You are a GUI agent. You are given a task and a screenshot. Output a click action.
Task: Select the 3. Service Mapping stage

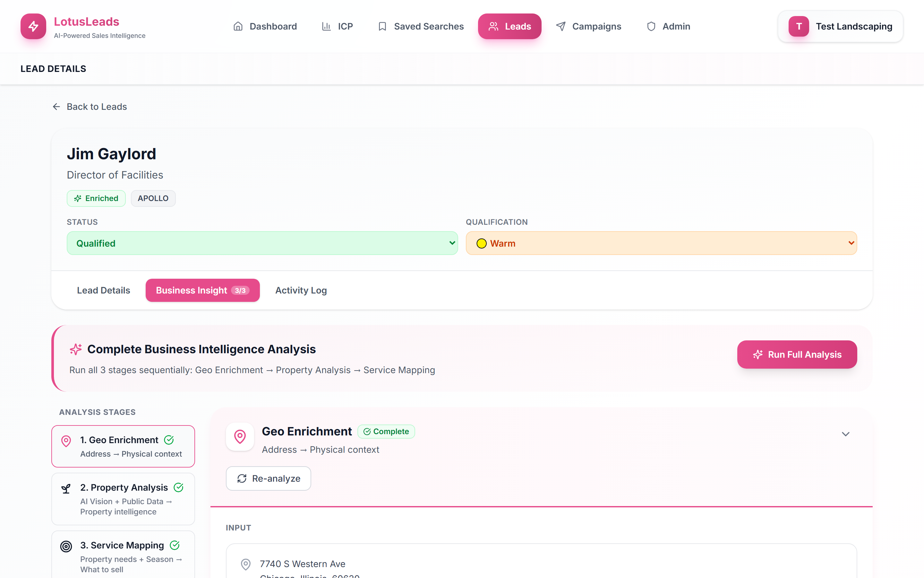(123, 554)
